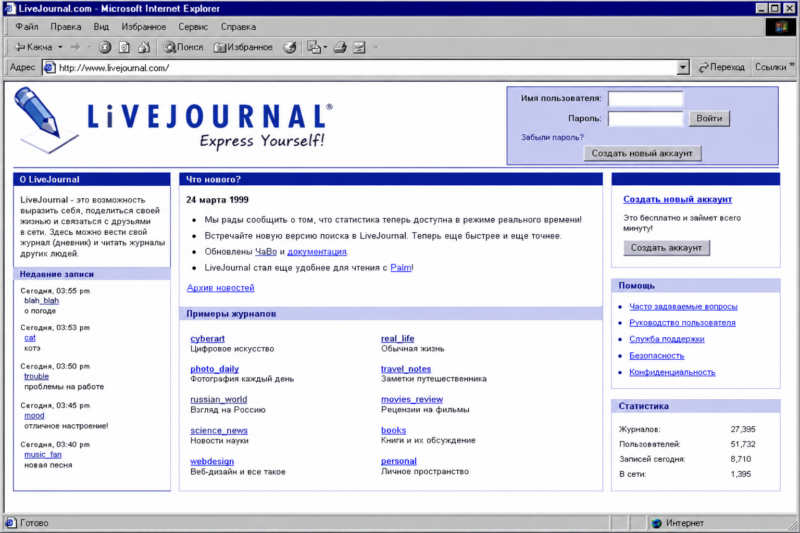Image resolution: width=800 pixels, height=533 pixels.
Task: Click the Forward arrow toolbar icon
Action: click(76, 47)
